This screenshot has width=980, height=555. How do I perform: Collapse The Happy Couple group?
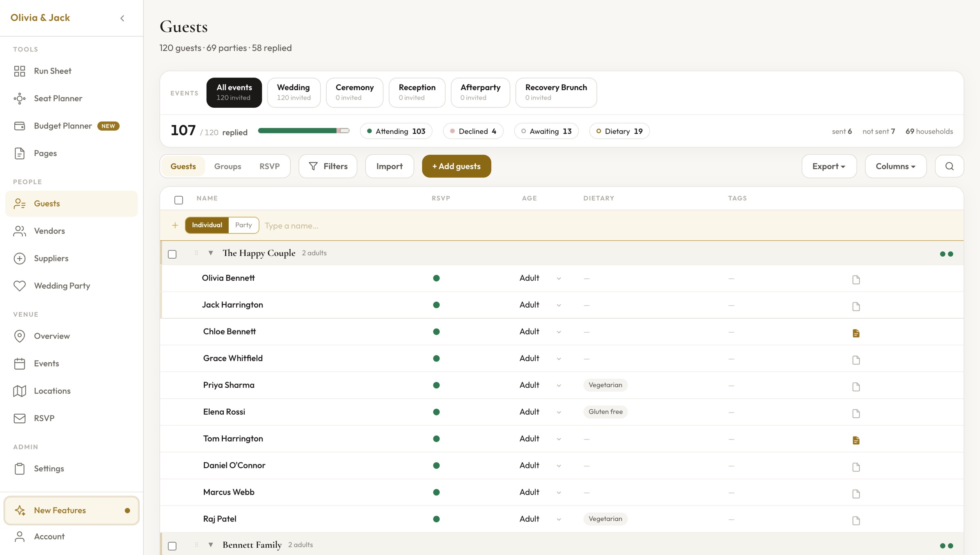(211, 253)
